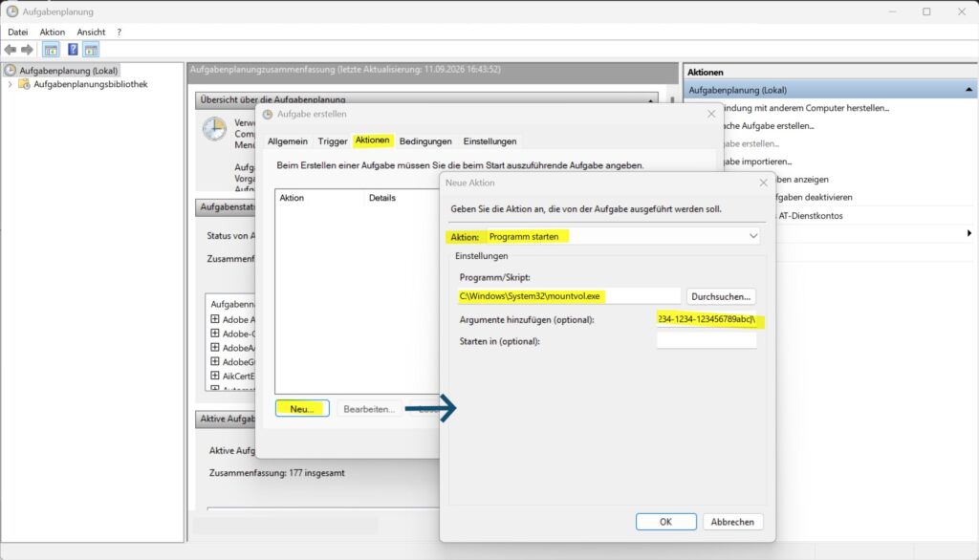Viewport: 979px width, 560px height.
Task: Click the Aufgabenstatus section header
Action: [228, 206]
